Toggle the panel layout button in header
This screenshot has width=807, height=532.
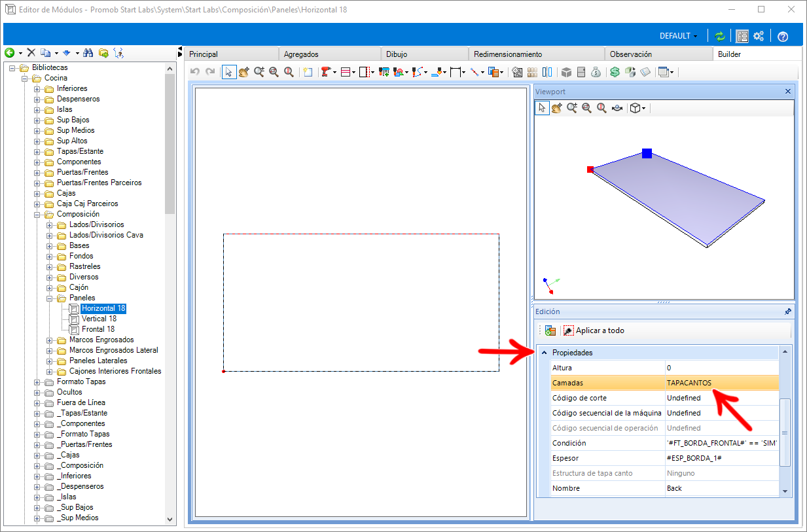pyautogui.click(x=742, y=36)
